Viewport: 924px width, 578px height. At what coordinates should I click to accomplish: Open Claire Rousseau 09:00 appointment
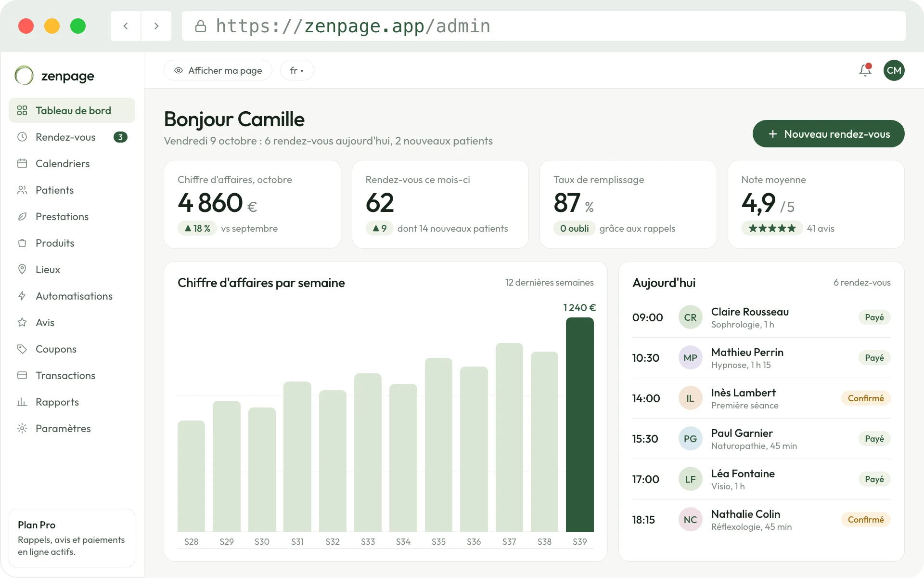pos(761,317)
